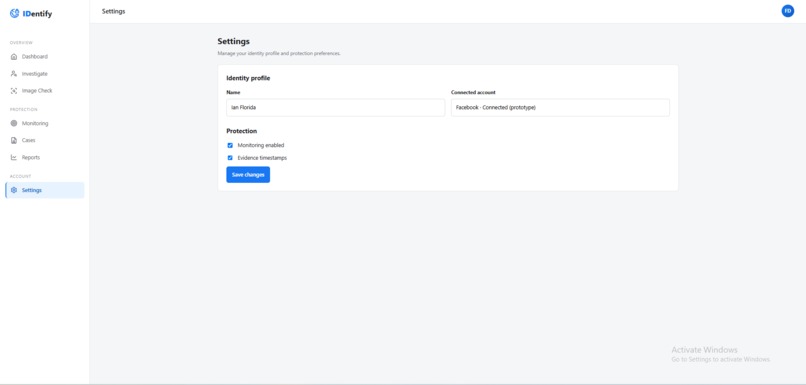The height and width of the screenshot is (385, 806).
Task: Click the Reports chart icon
Action: coord(14,157)
